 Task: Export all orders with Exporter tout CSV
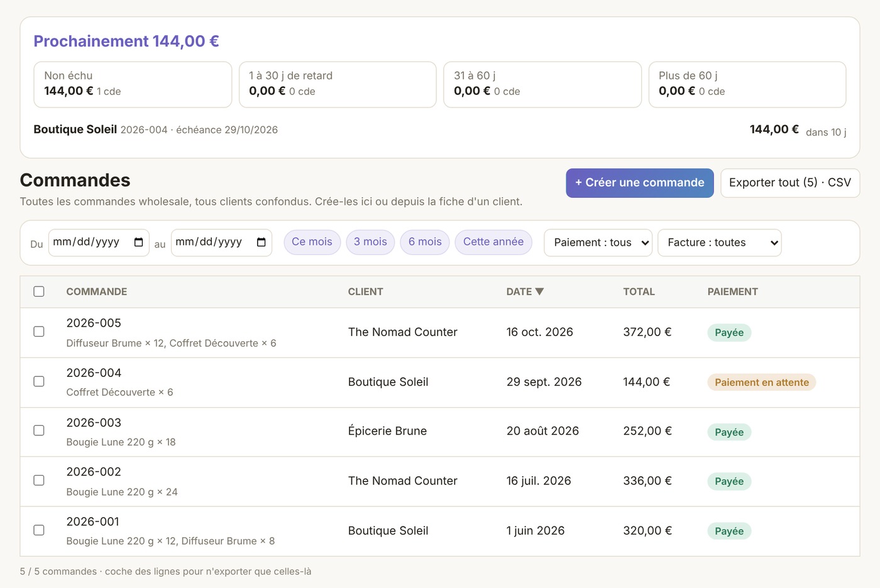click(790, 183)
